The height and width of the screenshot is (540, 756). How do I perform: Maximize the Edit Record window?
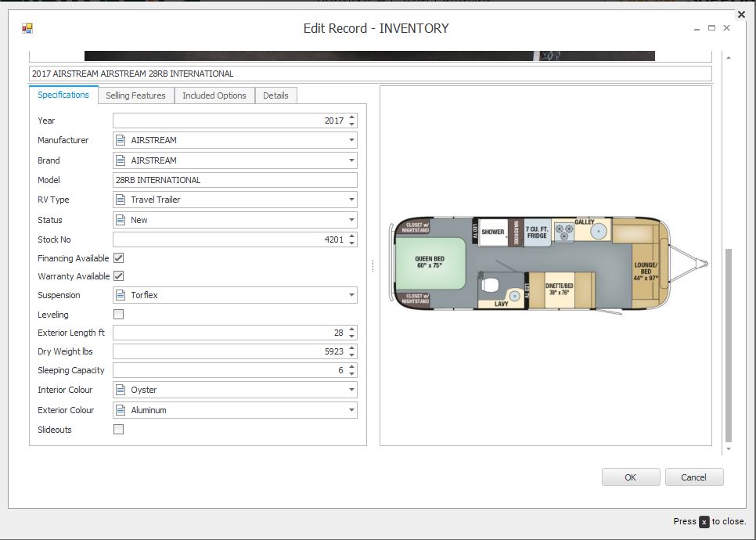[x=711, y=28]
